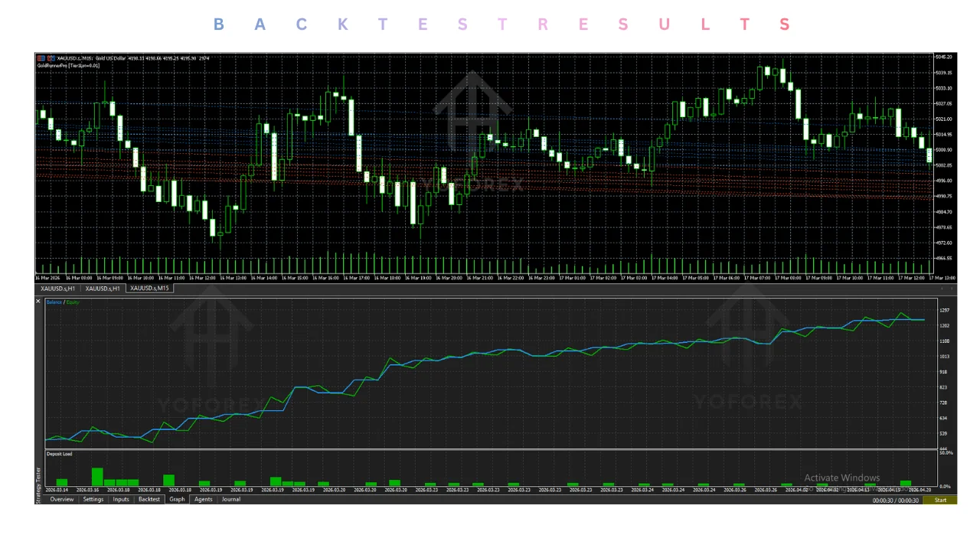Click the 5045.20 price scale label
The image size is (980, 551).
click(x=944, y=57)
